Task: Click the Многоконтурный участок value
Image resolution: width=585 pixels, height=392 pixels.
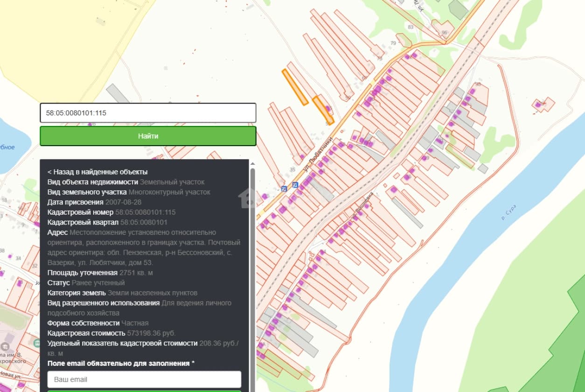Action: (169, 192)
